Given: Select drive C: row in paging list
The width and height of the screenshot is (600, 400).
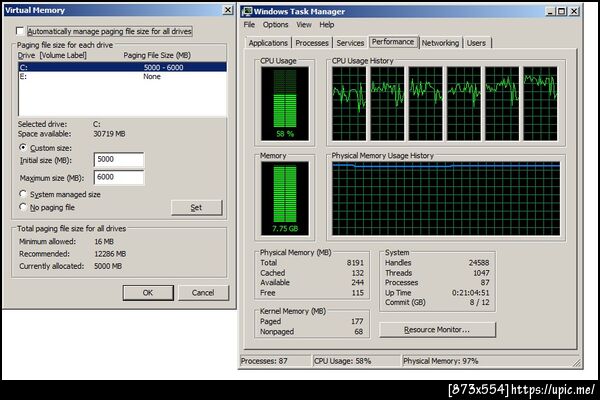Looking at the screenshot, I should [x=122, y=67].
